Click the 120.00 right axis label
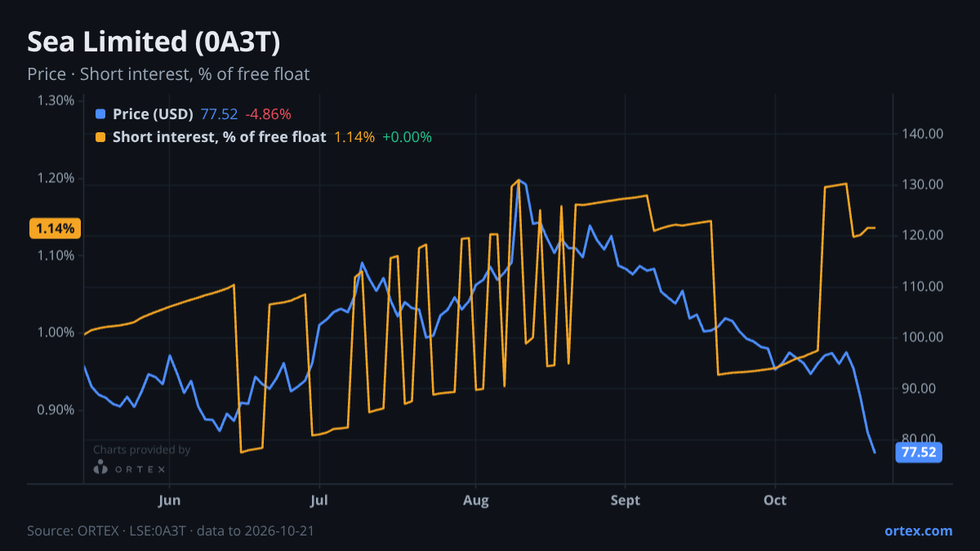This screenshot has height=551, width=980. click(923, 236)
